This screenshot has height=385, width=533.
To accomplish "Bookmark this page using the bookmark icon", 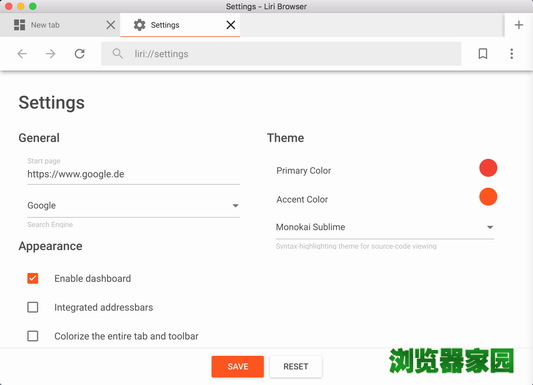I will 483,54.
